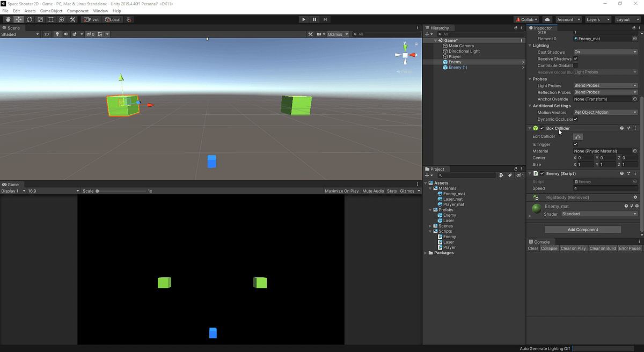Open the GameObject menu
The height and width of the screenshot is (352, 644).
point(51,10)
